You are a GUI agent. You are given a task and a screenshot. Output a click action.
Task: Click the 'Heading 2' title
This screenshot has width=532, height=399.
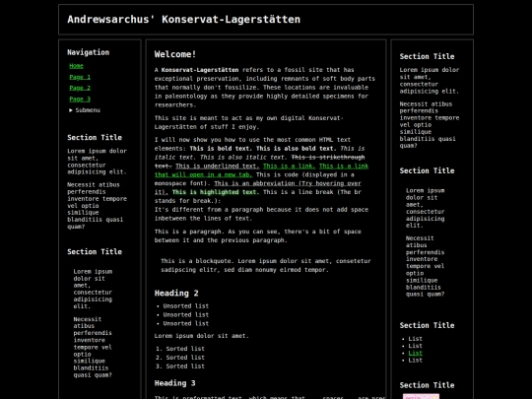[176, 294]
